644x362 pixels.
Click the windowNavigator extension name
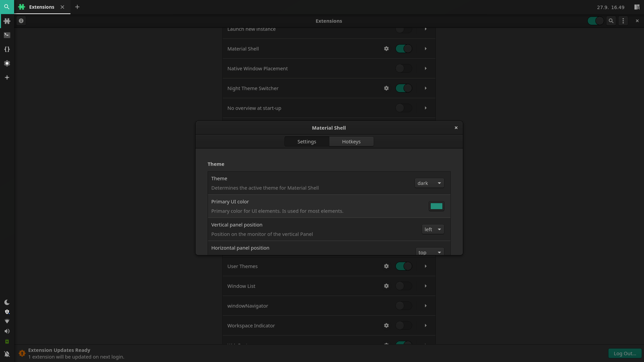pos(248,306)
